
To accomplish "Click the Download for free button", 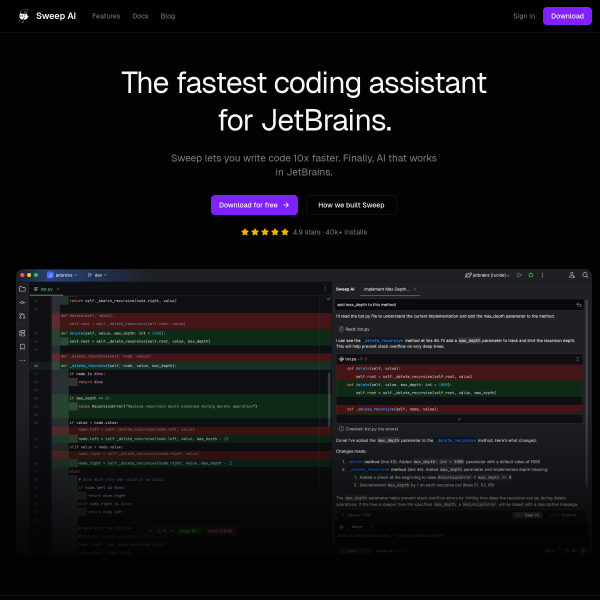I will [254, 205].
